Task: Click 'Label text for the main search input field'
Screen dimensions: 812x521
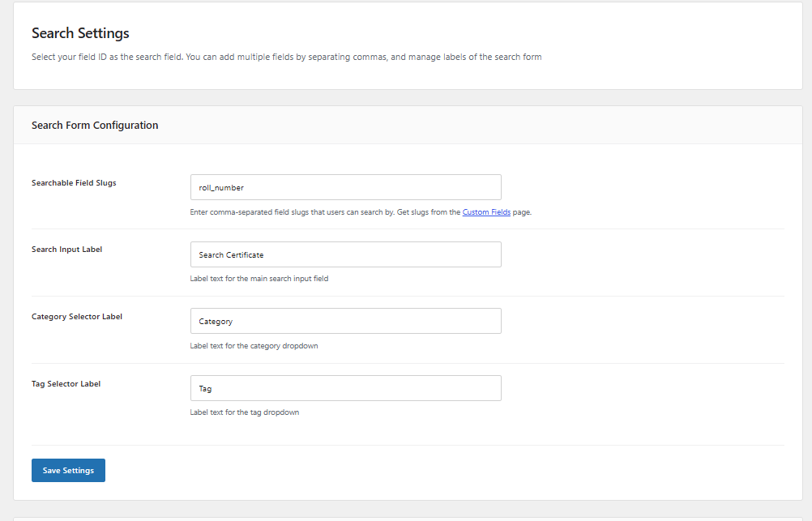Action: point(259,279)
